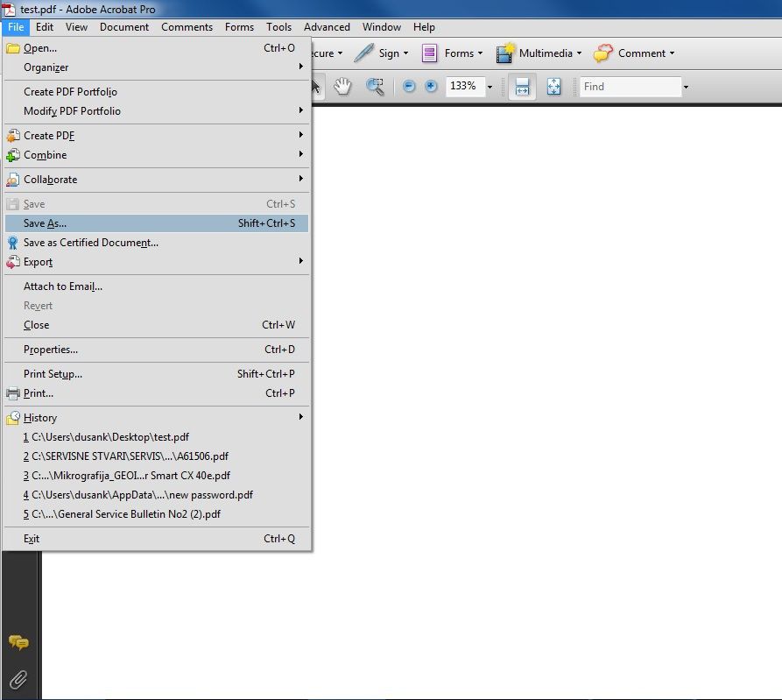Expand the Combine submenu arrow
This screenshot has width=782, height=700.
click(300, 153)
